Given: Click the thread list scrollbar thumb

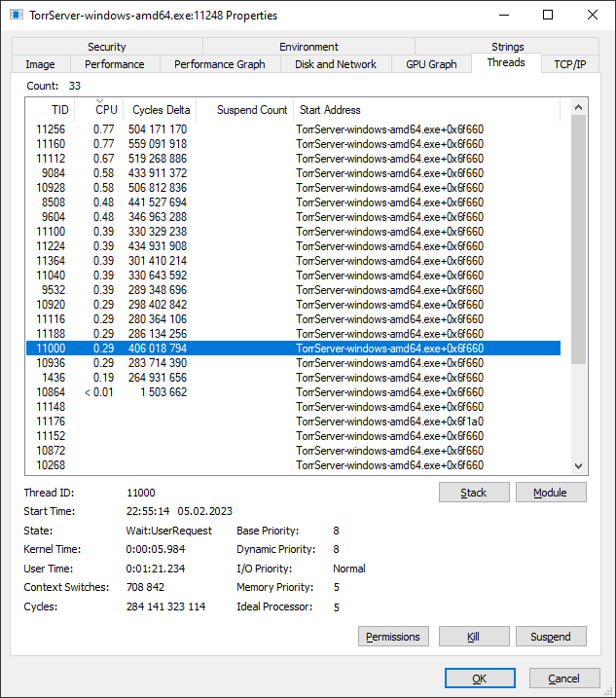Looking at the screenshot, I should click(x=579, y=239).
